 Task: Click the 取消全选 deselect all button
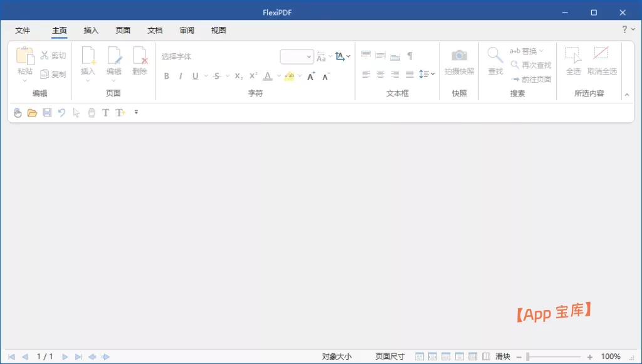[602, 61]
